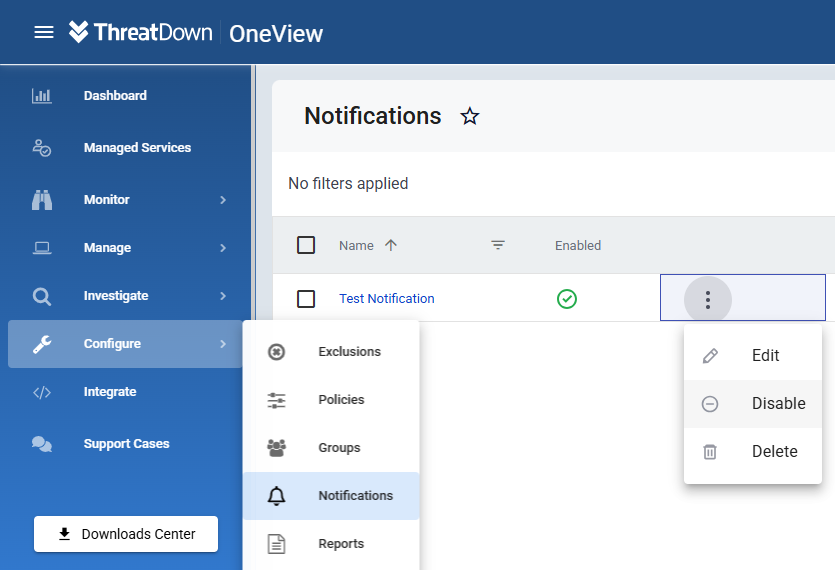Viewport: 835px width, 570px height.
Task: Select Delete from the context menu
Action: coord(753,452)
